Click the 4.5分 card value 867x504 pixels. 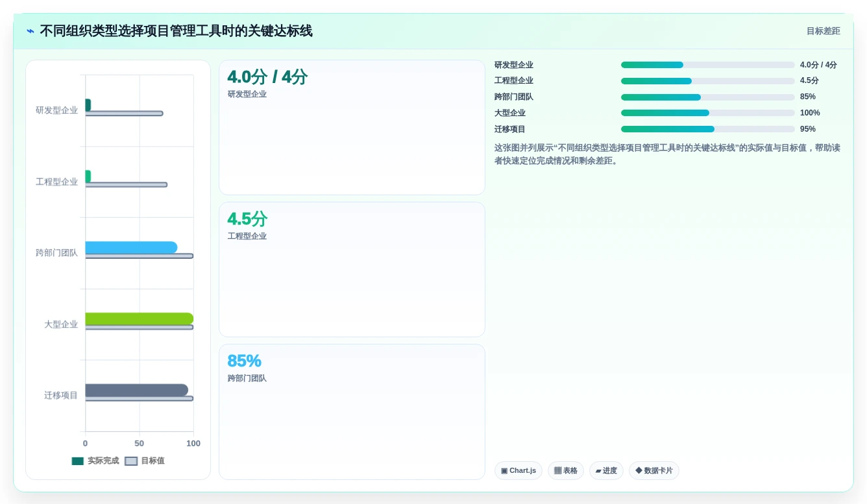(247, 219)
